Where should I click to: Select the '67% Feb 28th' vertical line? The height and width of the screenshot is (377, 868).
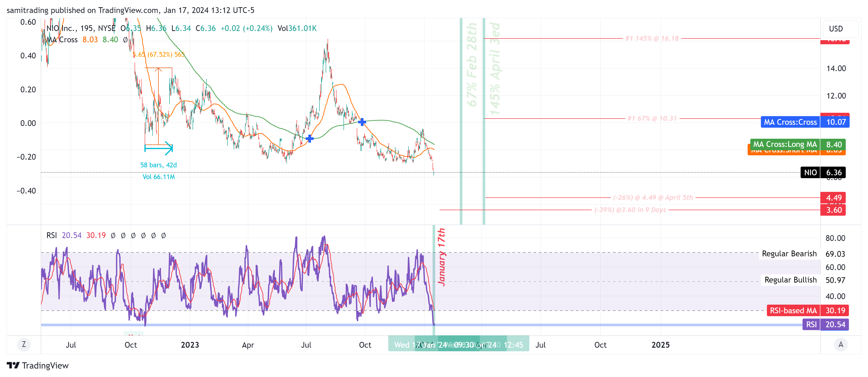pos(461,121)
